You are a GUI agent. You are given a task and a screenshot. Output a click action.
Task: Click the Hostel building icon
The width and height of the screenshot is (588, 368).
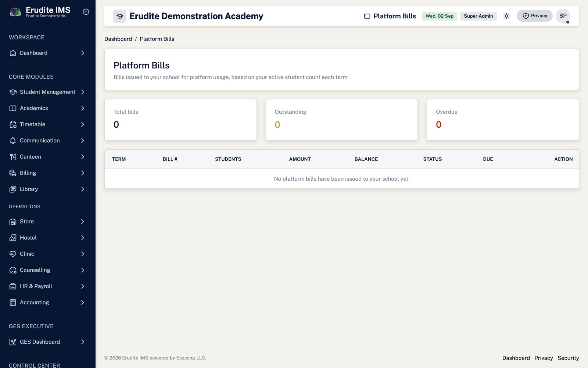[13, 238]
